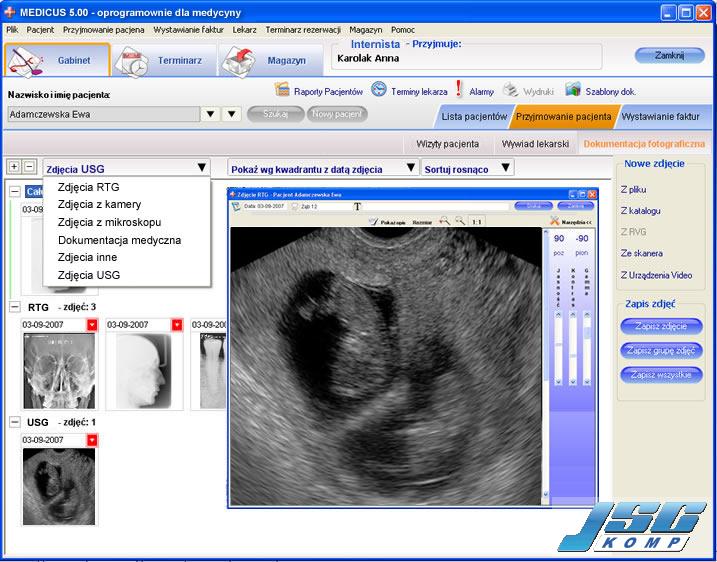The height and width of the screenshot is (562, 717).
Task: Open the Pacjent menu
Action: (40, 30)
